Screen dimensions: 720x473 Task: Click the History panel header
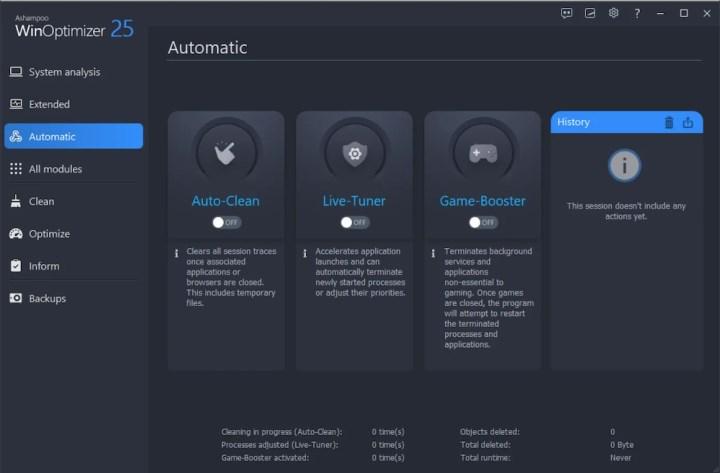[627, 122]
